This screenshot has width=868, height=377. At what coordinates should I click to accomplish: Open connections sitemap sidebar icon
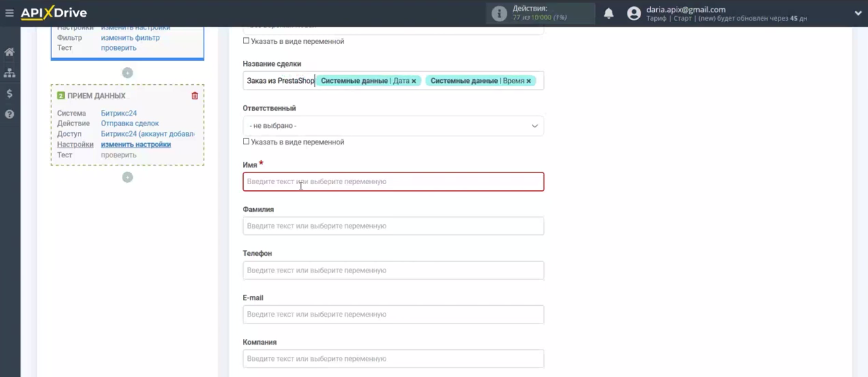click(9, 73)
